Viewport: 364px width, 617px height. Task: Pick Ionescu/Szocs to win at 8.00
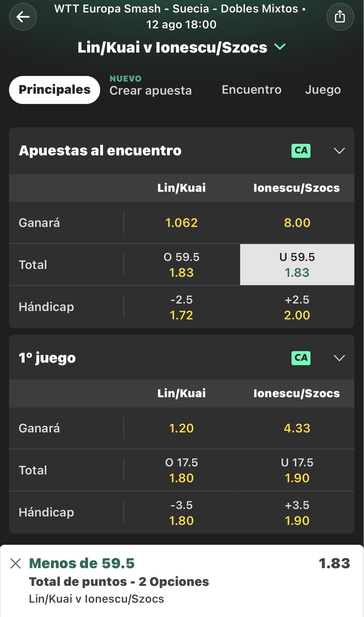[x=297, y=223]
